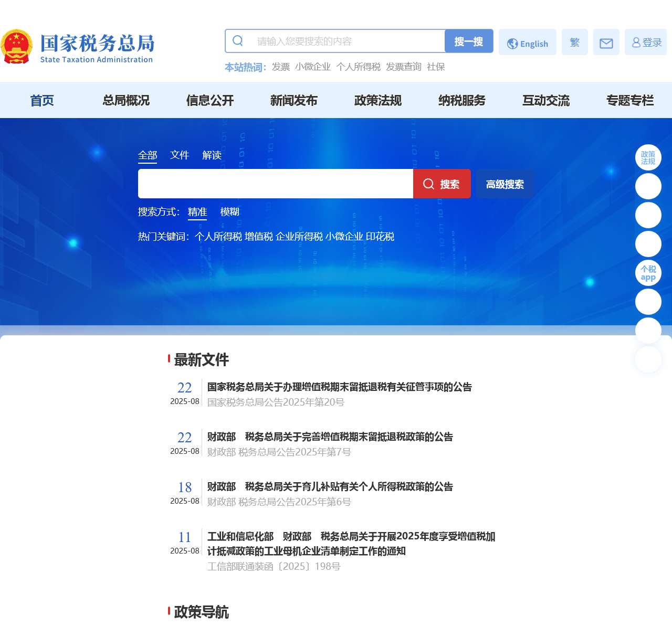Open the 增值税期末留抵退税 announcement article
The image size is (672, 627).
point(339,387)
